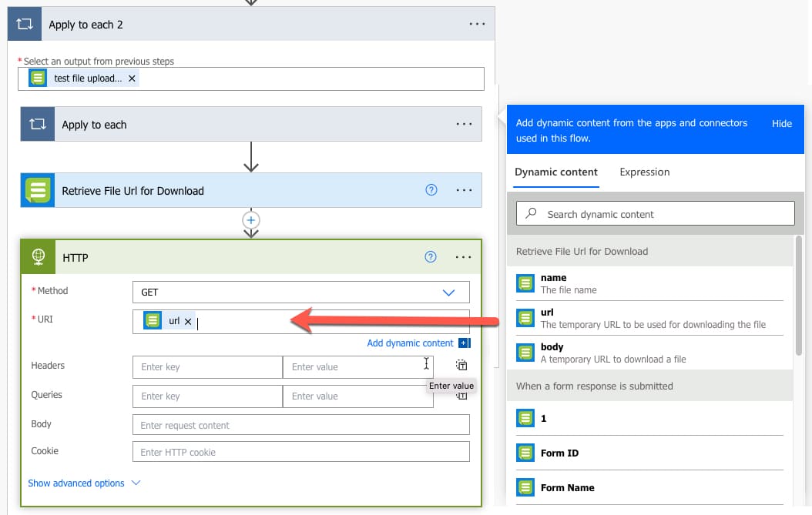Open Apply to each 2 ellipsis menu
The width and height of the screenshot is (812, 515).
pyautogui.click(x=477, y=25)
